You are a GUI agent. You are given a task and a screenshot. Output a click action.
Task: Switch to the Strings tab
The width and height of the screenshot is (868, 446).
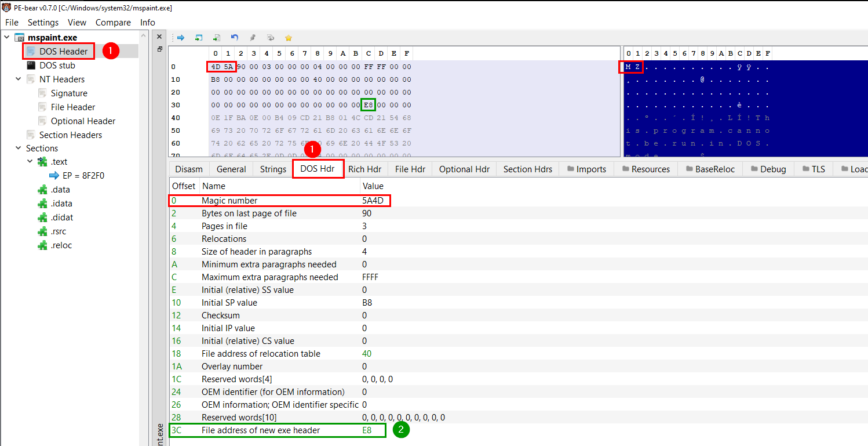tap(273, 169)
